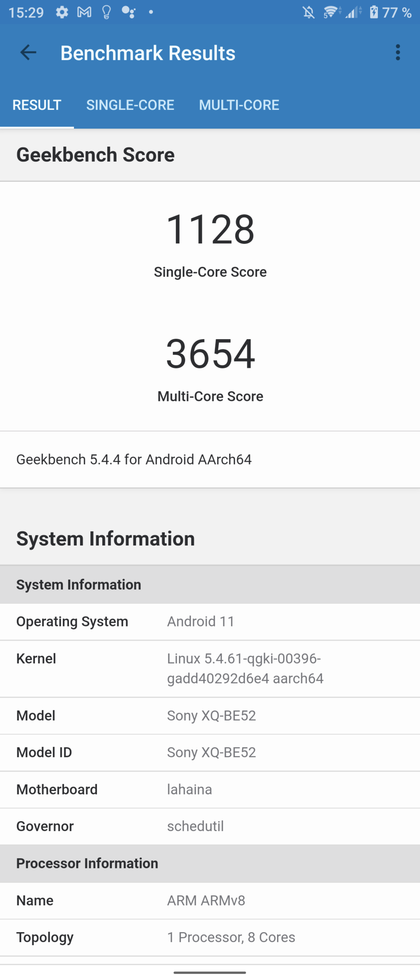Viewport: 420px width, 980px height.
Task: Select the Geekbench 5.4.4 version text
Action: point(134,459)
